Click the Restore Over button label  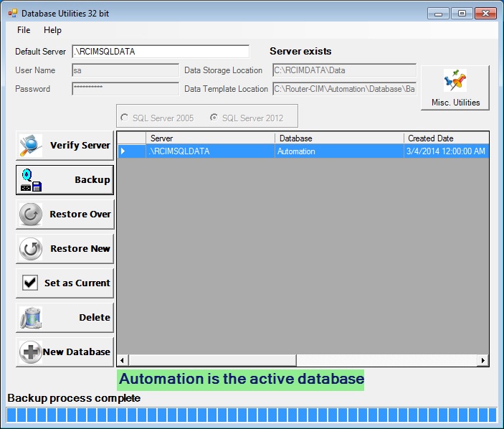coord(80,214)
